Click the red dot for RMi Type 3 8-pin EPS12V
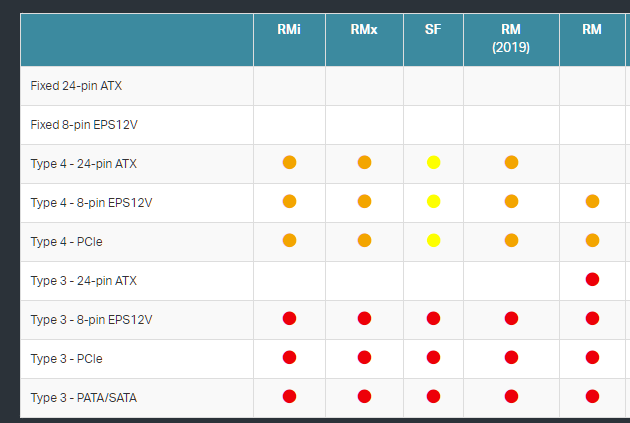 click(x=289, y=319)
